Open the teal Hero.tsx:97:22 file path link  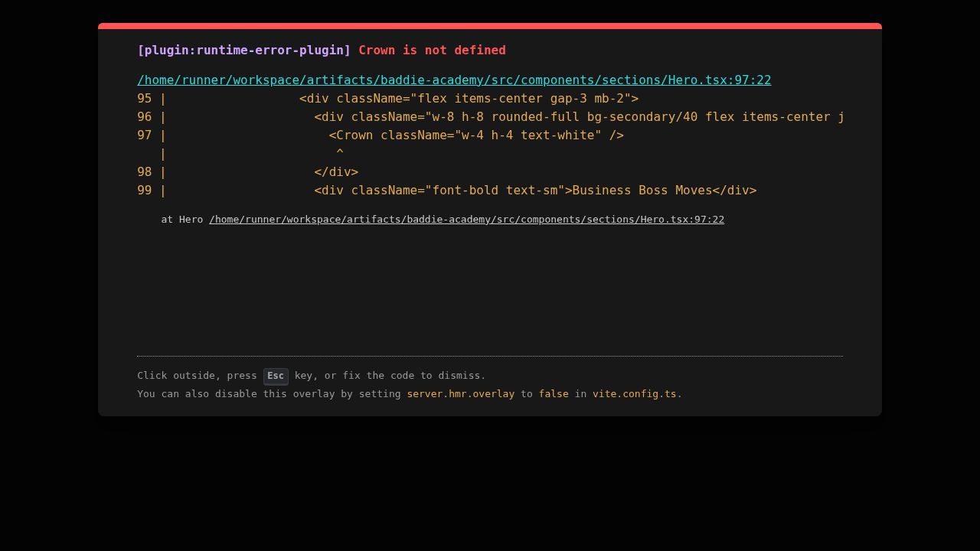(454, 80)
